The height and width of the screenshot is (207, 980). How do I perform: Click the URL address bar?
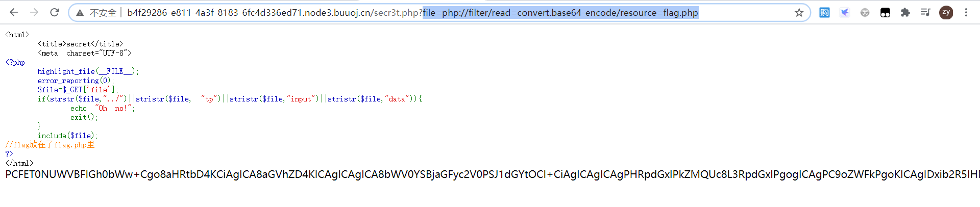439,13
